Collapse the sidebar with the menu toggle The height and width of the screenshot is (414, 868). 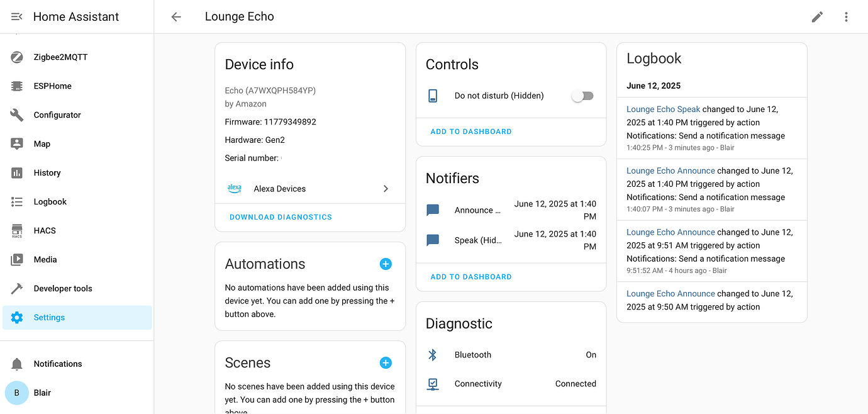(x=15, y=17)
